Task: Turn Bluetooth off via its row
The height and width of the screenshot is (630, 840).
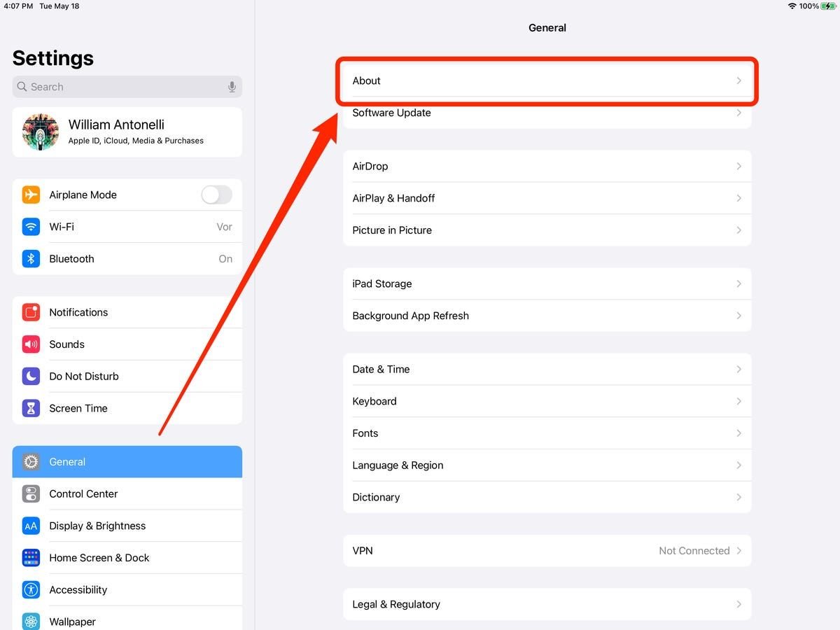Action: point(126,258)
